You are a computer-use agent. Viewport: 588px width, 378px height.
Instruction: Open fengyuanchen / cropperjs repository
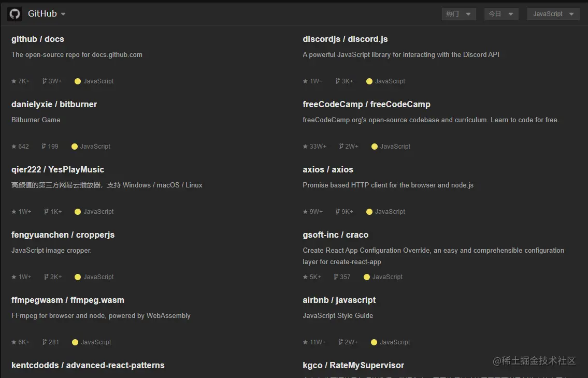click(x=63, y=235)
